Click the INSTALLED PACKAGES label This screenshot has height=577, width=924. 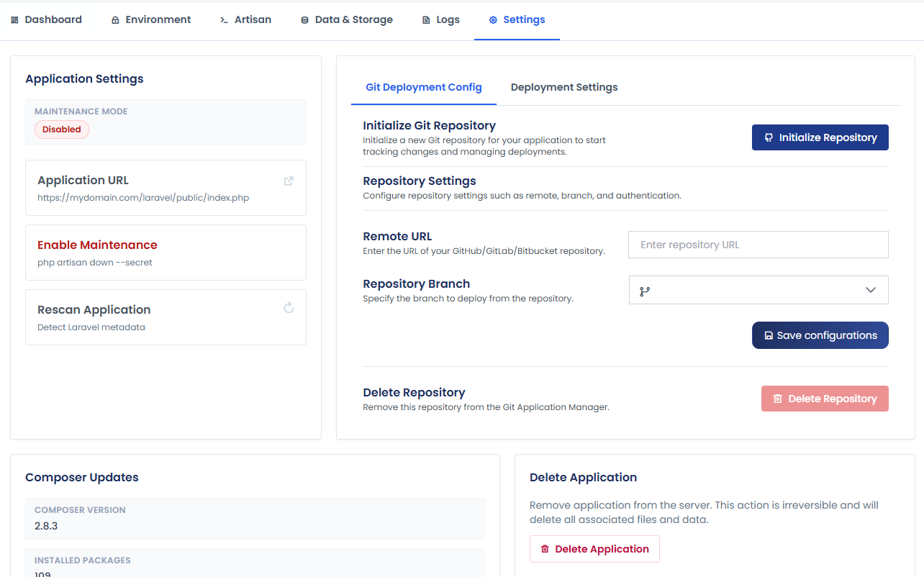point(83,560)
